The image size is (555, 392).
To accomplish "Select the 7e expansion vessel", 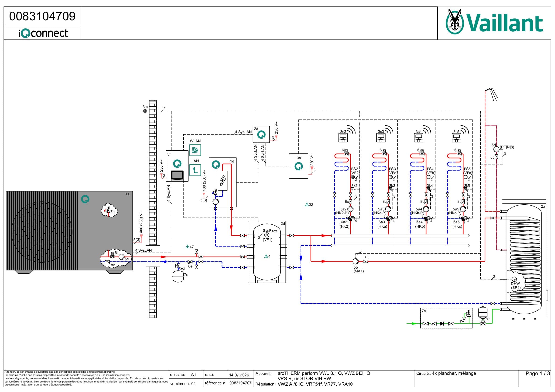I will (x=178, y=277).
